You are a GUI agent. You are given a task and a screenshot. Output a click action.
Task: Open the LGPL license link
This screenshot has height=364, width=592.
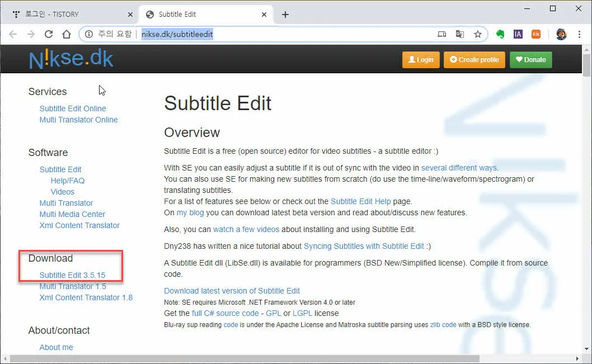point(302,314)
